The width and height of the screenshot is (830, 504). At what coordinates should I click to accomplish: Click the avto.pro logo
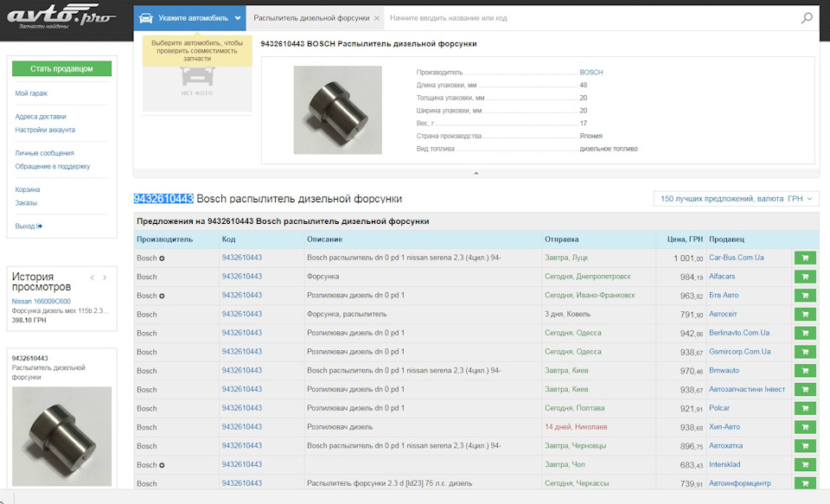point(61,18)
